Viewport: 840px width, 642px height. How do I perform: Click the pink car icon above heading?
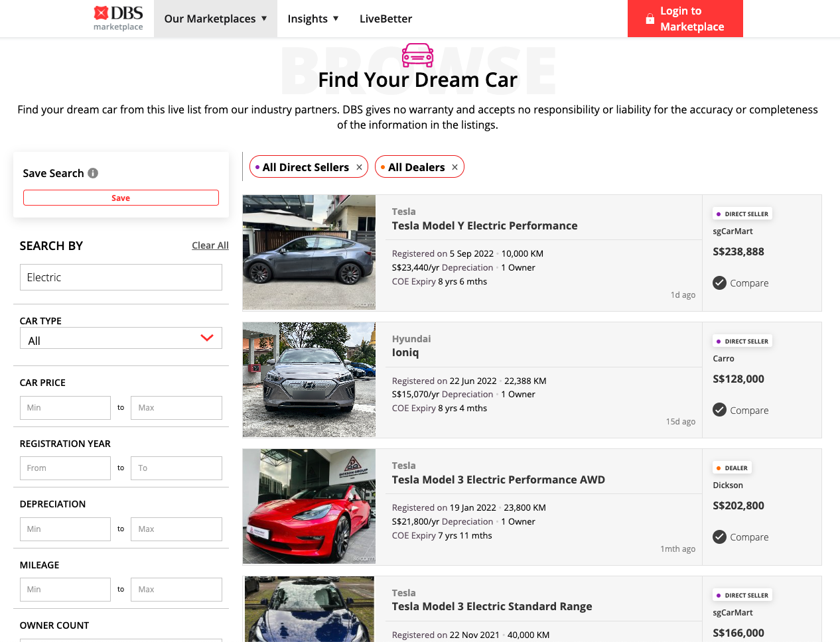[418, 55]
